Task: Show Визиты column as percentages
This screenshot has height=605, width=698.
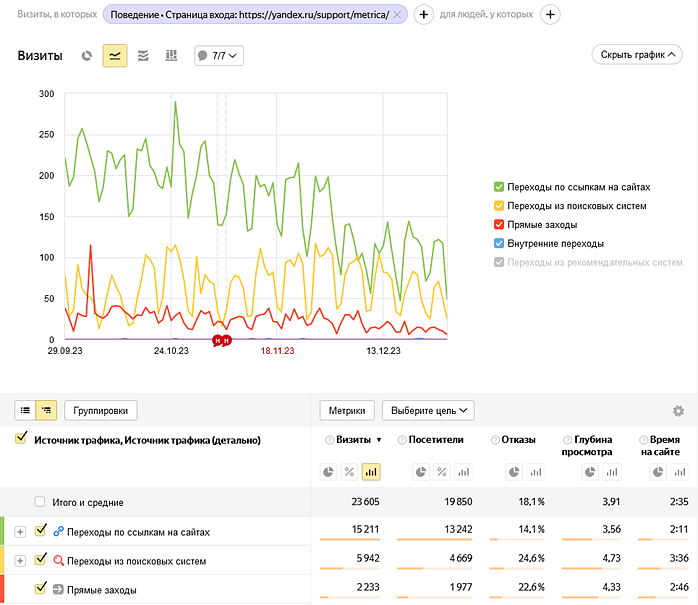Action: click(x=351, y=471)
